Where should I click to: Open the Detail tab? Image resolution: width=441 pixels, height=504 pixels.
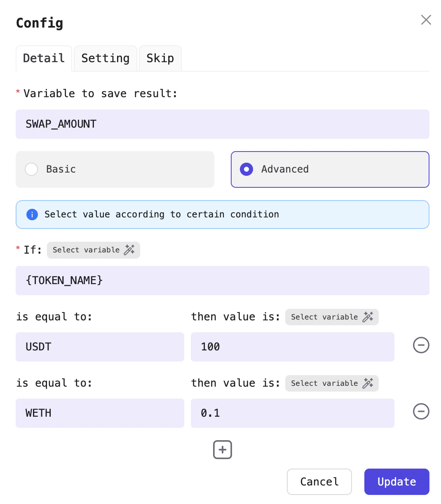[44, 58]
